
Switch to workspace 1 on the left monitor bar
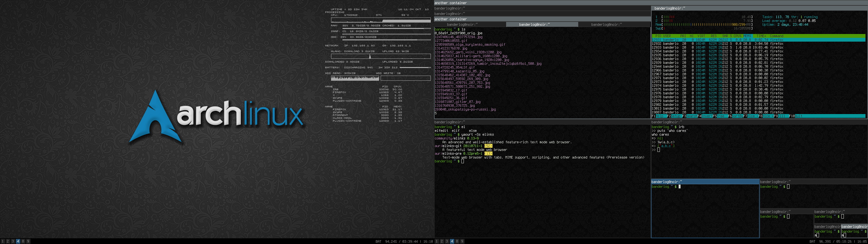pos(3,241)
